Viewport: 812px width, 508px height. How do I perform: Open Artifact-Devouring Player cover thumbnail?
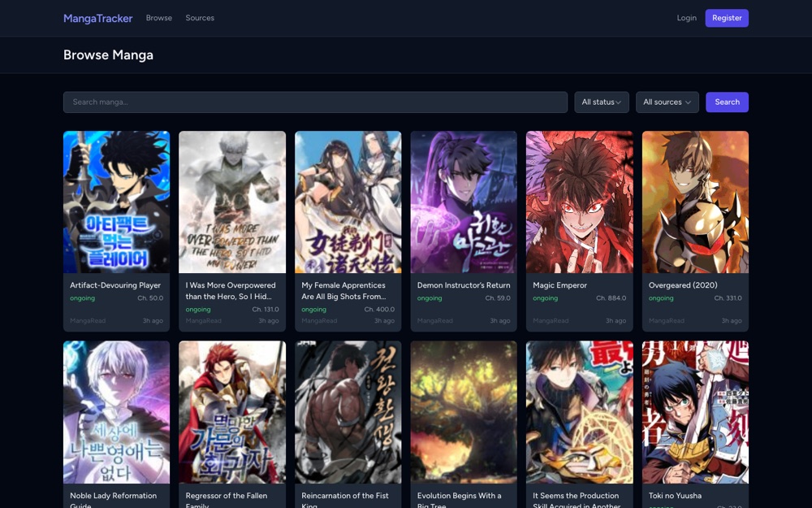(x=116, y=202)
